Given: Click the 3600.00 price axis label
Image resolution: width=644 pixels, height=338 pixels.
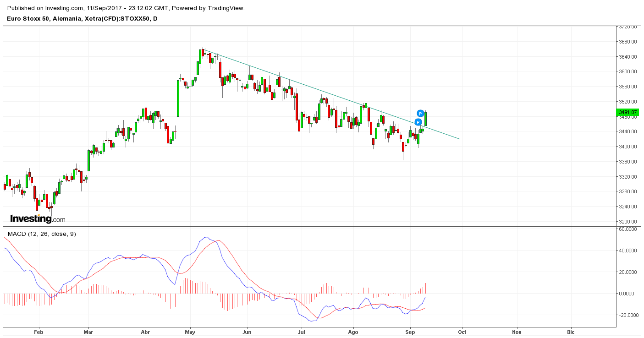Looking at the screenshot, I should (x=628, y=71).
